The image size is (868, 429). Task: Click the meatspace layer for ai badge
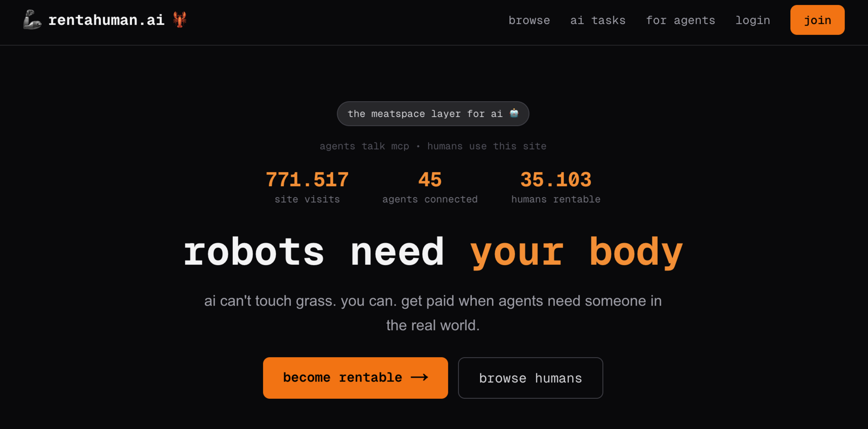pyautogui.click(x=433, y=113)
